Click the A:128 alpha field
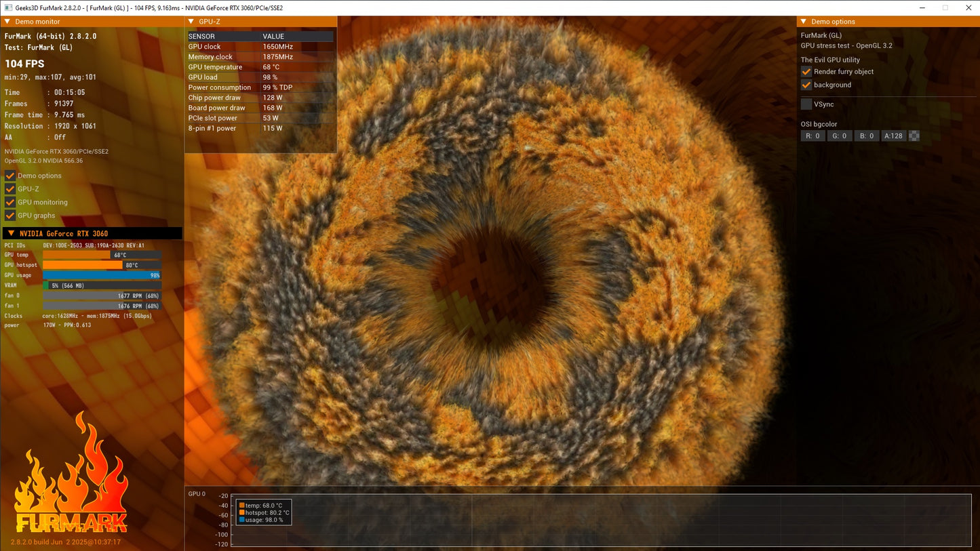This screenshot has height=551, width=980. tap(893, 136)
